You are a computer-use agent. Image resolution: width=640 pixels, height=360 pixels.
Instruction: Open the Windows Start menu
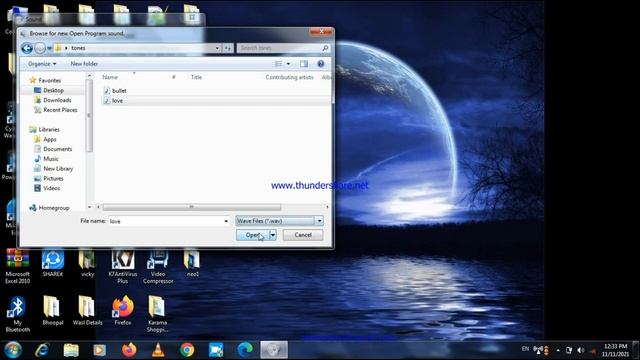(13, 350)
